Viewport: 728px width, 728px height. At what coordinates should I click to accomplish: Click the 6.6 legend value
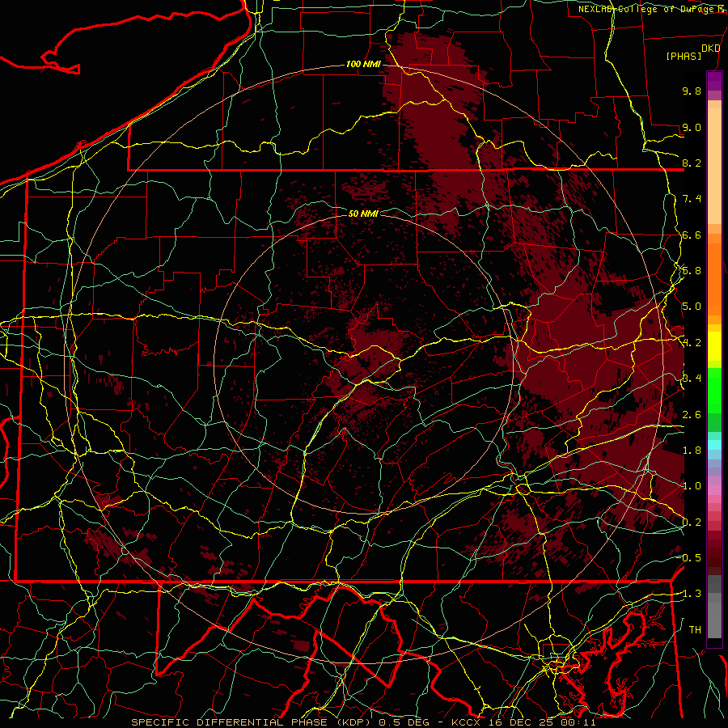pyautogui.click(x=692, y=235)
